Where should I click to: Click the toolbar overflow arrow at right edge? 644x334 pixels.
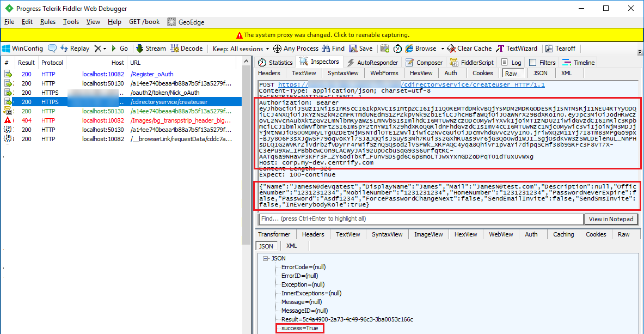tap(640, 52)
